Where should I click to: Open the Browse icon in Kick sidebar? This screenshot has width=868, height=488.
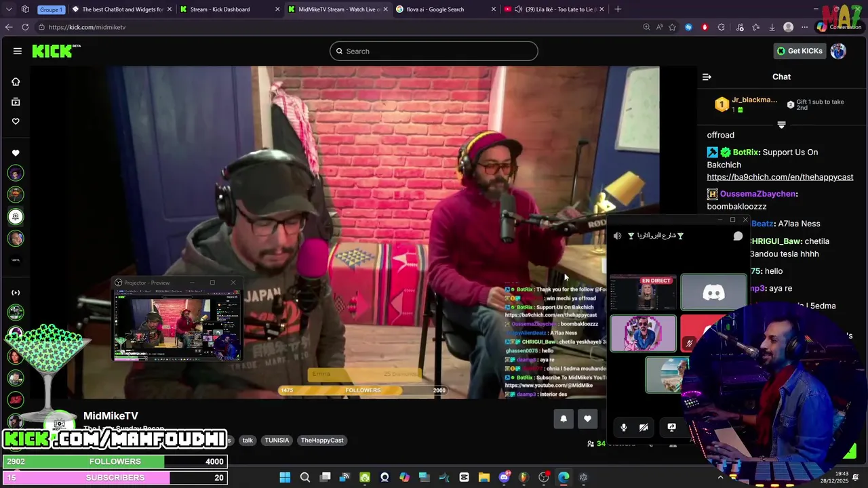16,102
